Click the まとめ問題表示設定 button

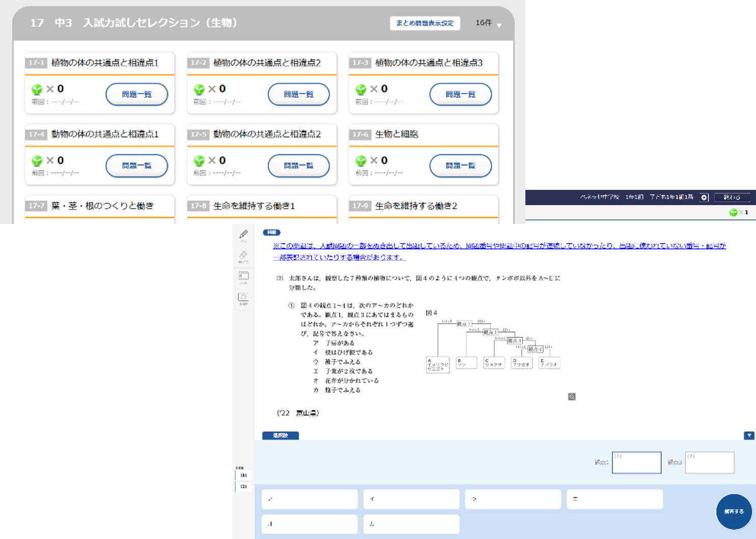tap(425, 23)
